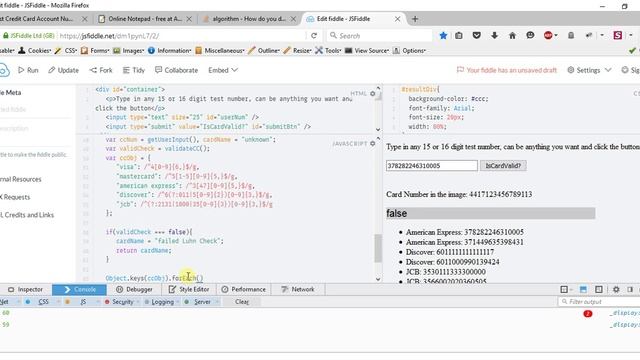Click responsive design mode icon in devtools
The image size is (640, 360).
click(x=598, y=289)
